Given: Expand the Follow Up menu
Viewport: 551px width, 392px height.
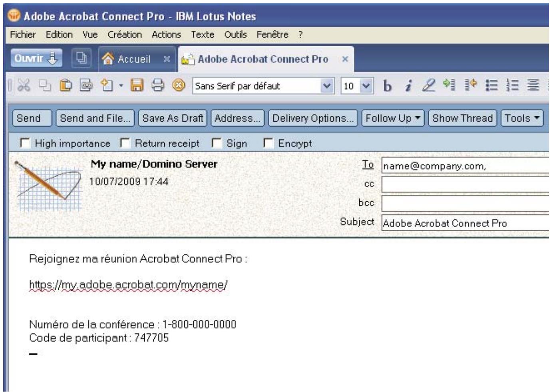Looking at the screenshot, I should point(393,119).
